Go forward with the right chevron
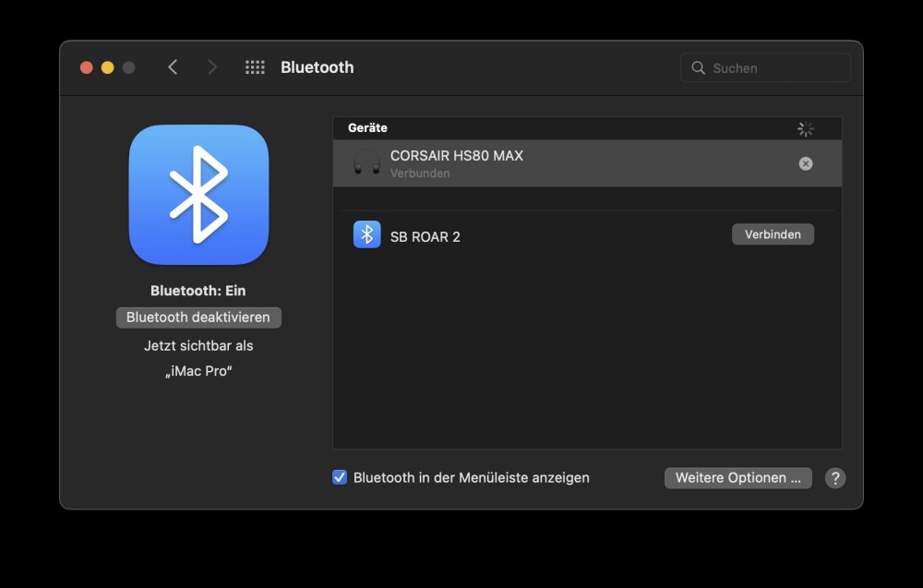Screen dimensions: 923x588 [x=212, y=67]
